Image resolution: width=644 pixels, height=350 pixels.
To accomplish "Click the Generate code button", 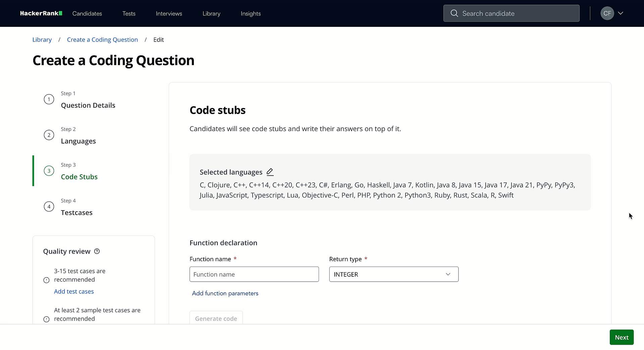I will [x=216, y=318].
